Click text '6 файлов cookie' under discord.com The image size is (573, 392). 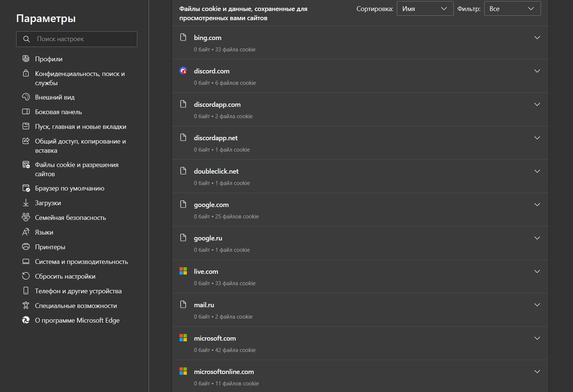pyautogui.click(x=236, y=83)
